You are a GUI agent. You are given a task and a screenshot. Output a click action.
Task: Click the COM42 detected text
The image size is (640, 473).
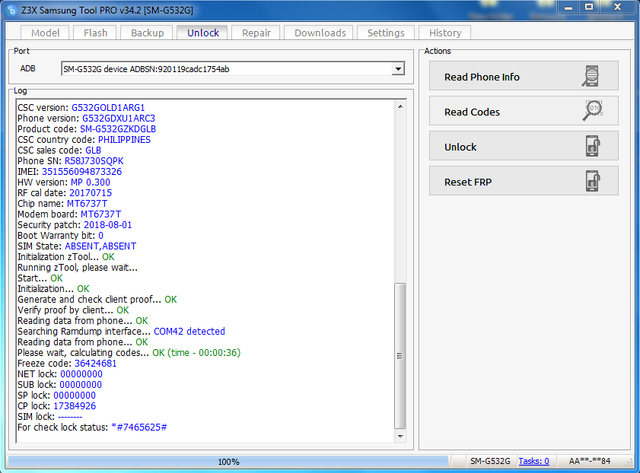coord(189,331)
